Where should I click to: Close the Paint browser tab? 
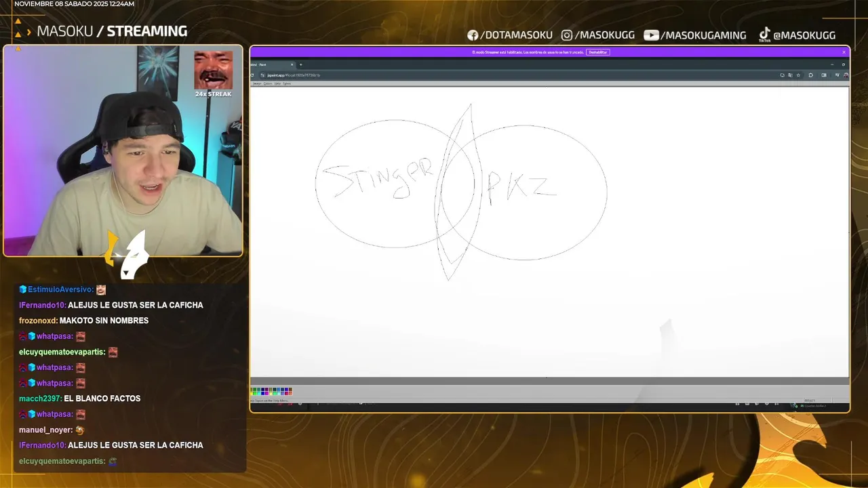click(292, 64)
